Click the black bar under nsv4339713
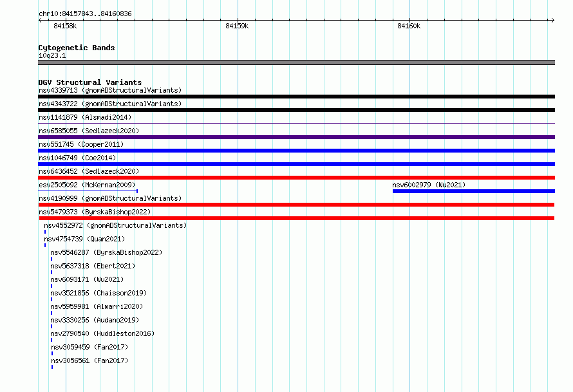This screenshot has height=392, width=573. [296, 97]
